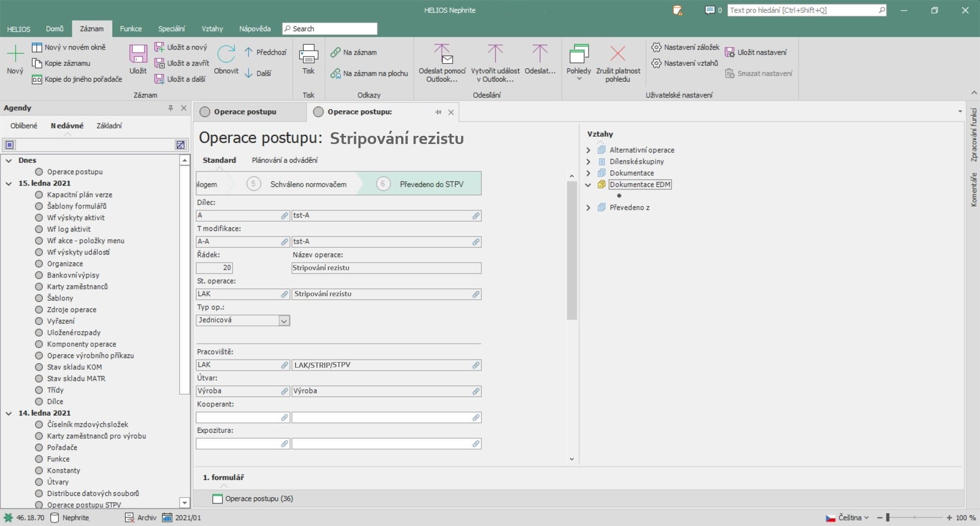Click Zrušit platnost pohledu red X icon

coord(618,54)
